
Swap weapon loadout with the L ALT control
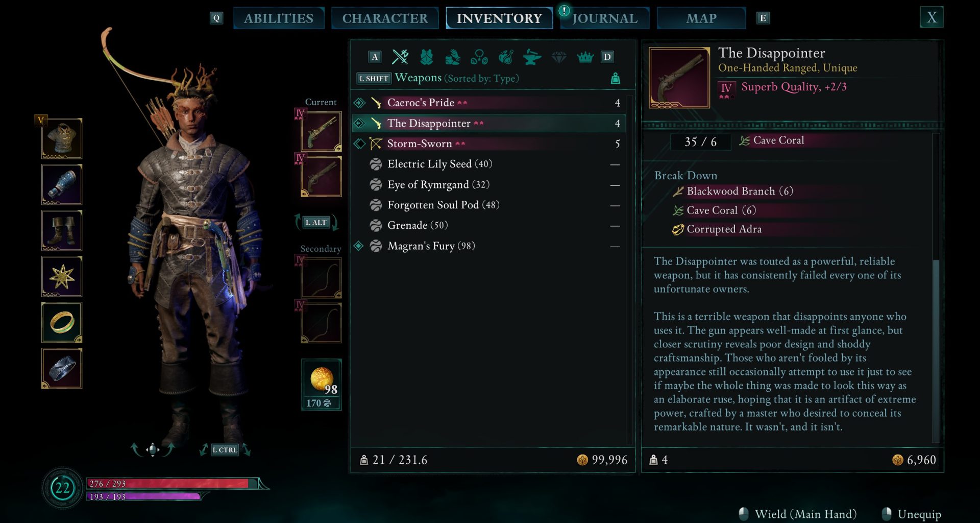316,222
